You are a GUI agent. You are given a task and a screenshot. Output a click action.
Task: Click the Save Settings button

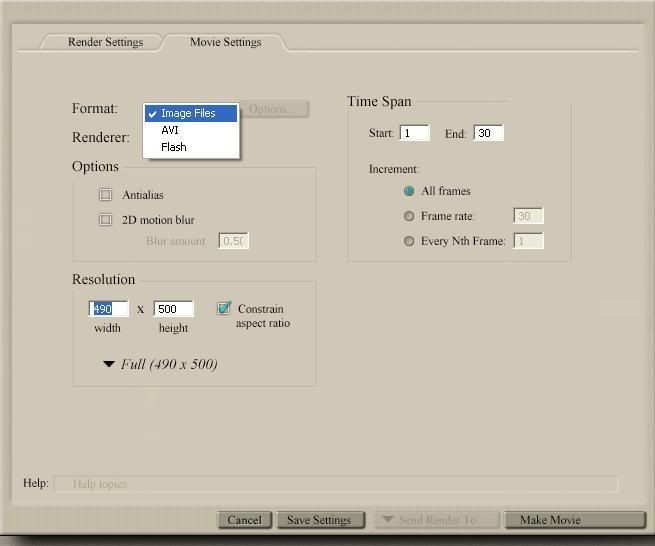[319, 520]
